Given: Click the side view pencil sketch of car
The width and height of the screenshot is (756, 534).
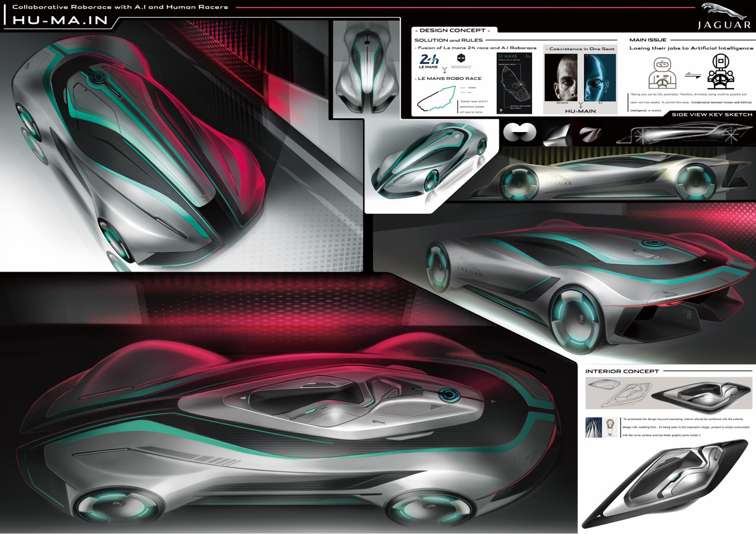Looking at the screenshot, I should coord(683,134).
